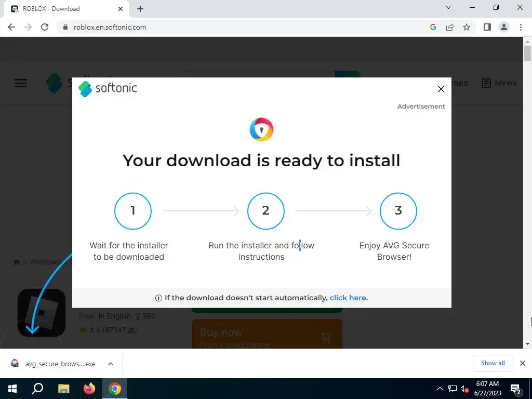The height and width of the screenshot is (399, 532).
Task: Click 'Enjoy AVG Secure Browser!' text
Action: [x=394, y=251]
